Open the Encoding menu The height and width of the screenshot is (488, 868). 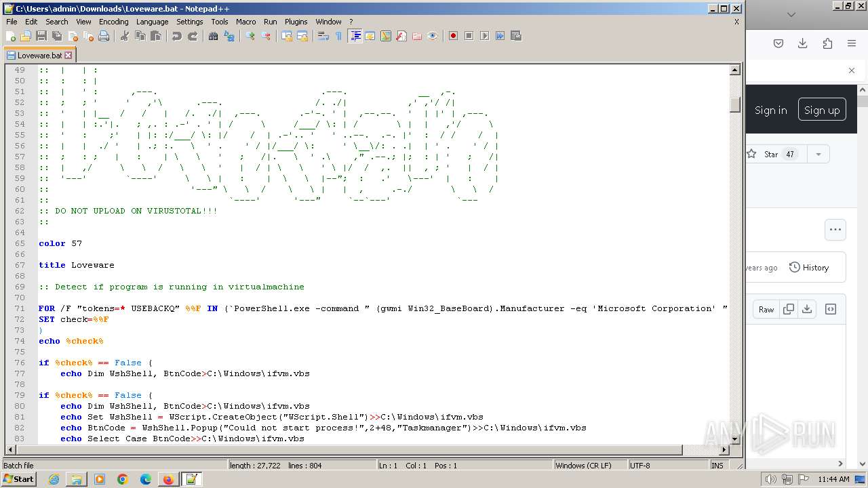coord(113,22)
